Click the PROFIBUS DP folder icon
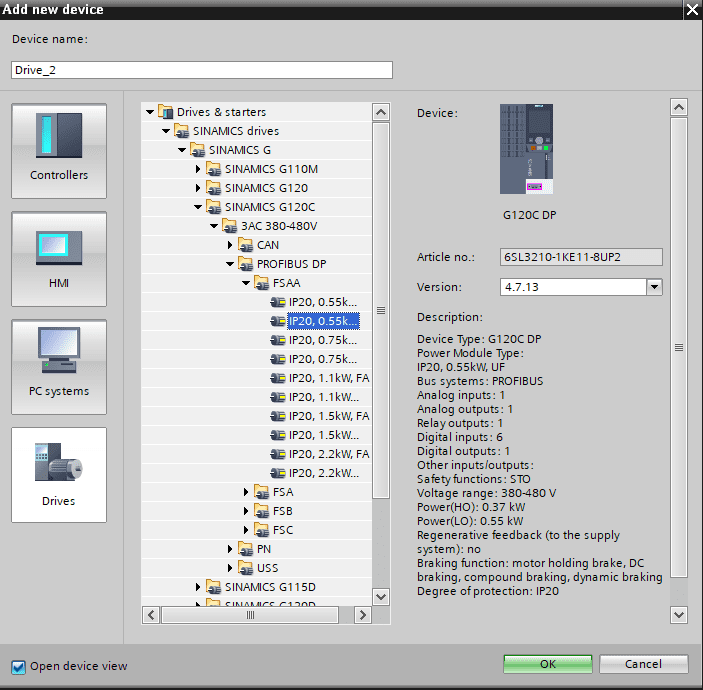 click(246, 264)
